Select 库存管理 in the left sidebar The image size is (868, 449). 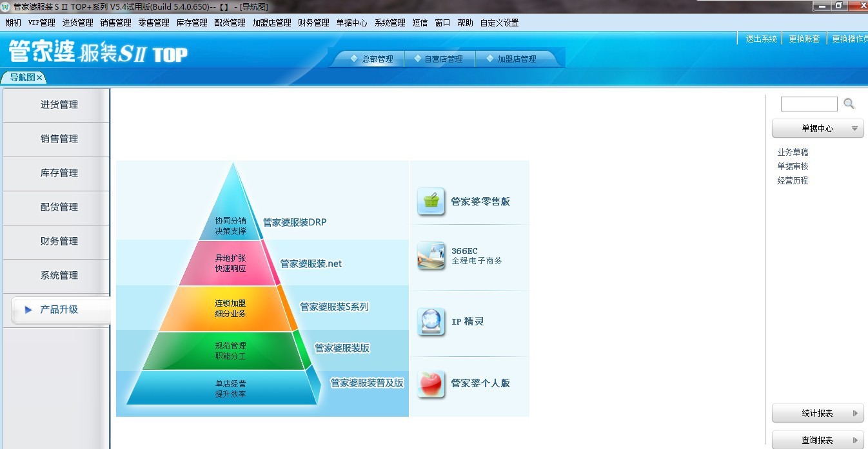click(59, 173)
